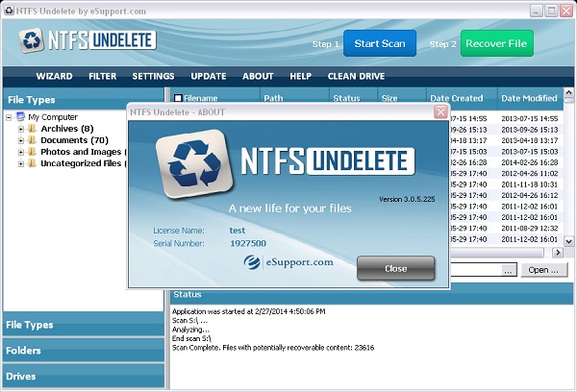
Task: Open the FILTER menu
Action: pos(102,76)
